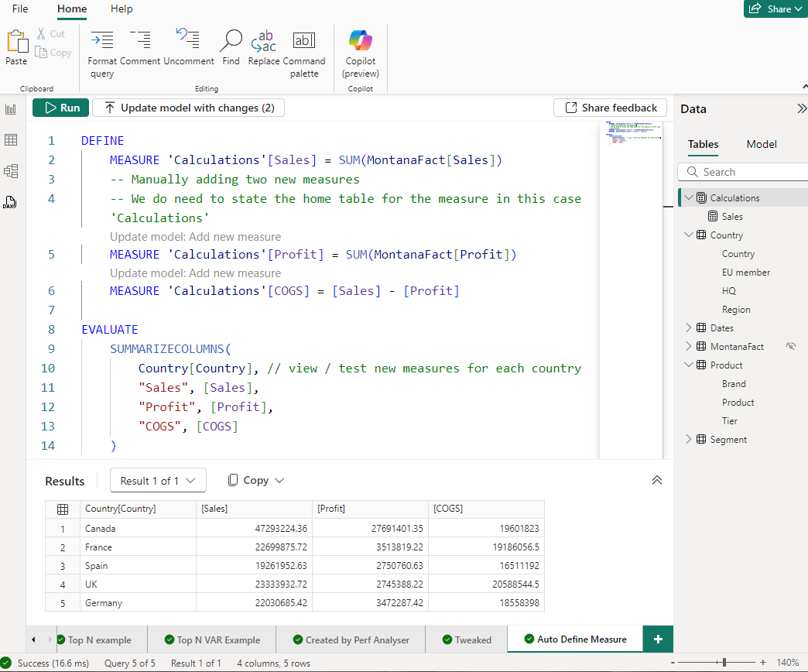
Task: Launch Copilot preview icon
Action: (x=360, y=40)
